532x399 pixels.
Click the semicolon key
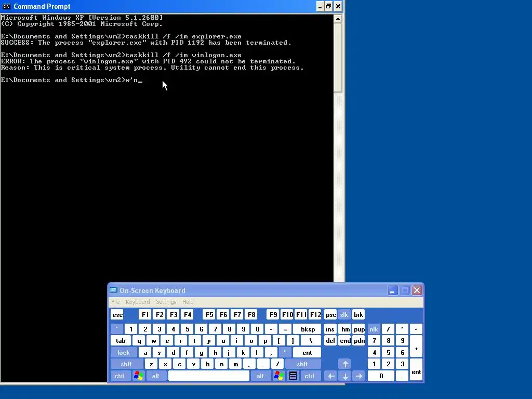(271, 353)
